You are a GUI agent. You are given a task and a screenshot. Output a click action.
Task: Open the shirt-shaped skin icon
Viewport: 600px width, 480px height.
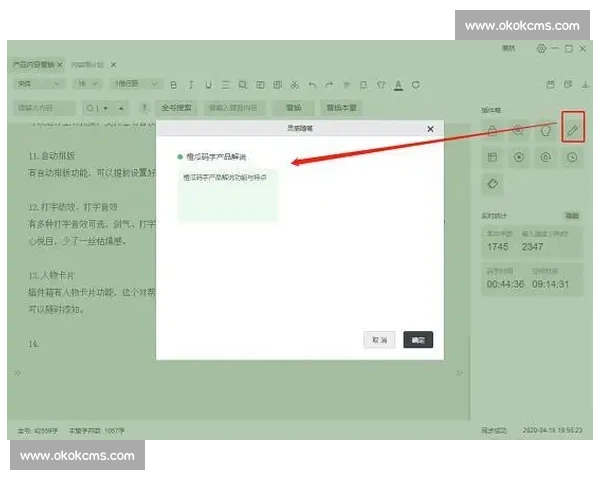coord(381,85)
